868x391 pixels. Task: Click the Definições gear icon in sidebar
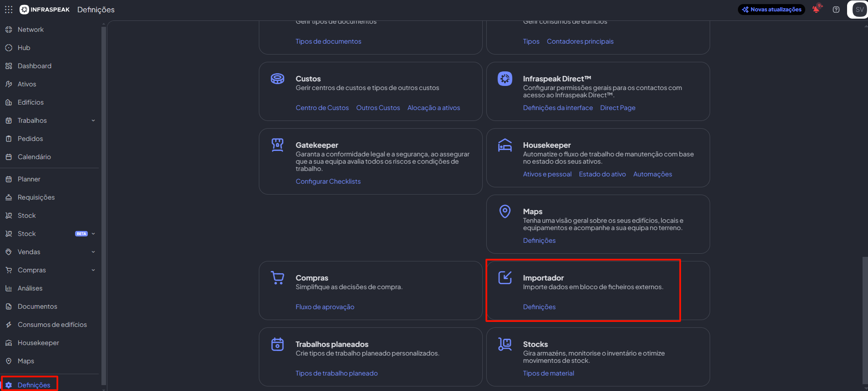coord(9,385)
